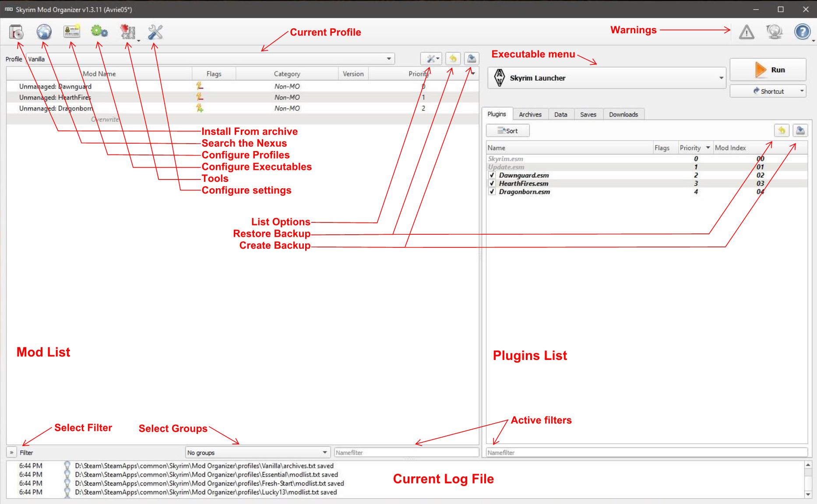Open the Install From Archive tool
Viewport: 817px width, 504px height.
(16, 32)
